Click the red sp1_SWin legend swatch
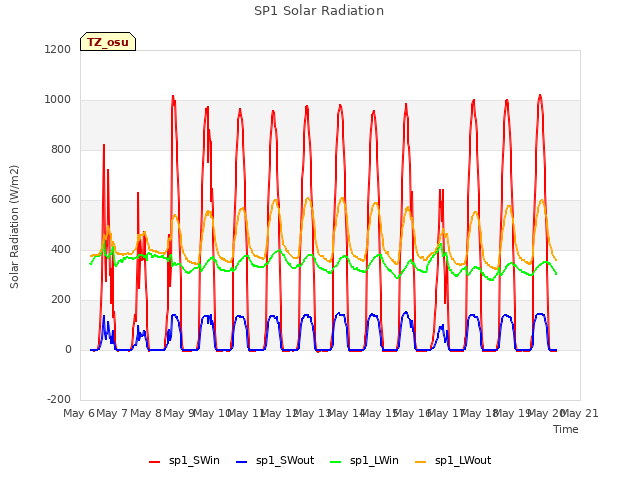 [155, 462]
